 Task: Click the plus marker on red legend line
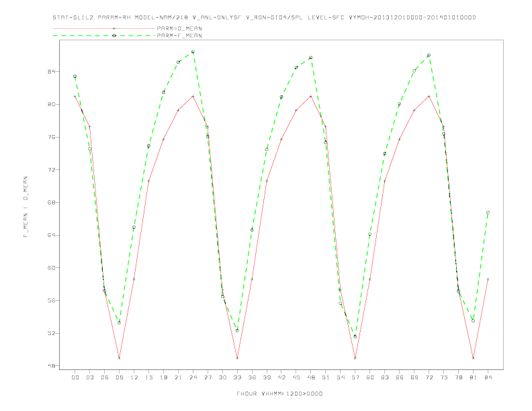(x=114, y=28)
